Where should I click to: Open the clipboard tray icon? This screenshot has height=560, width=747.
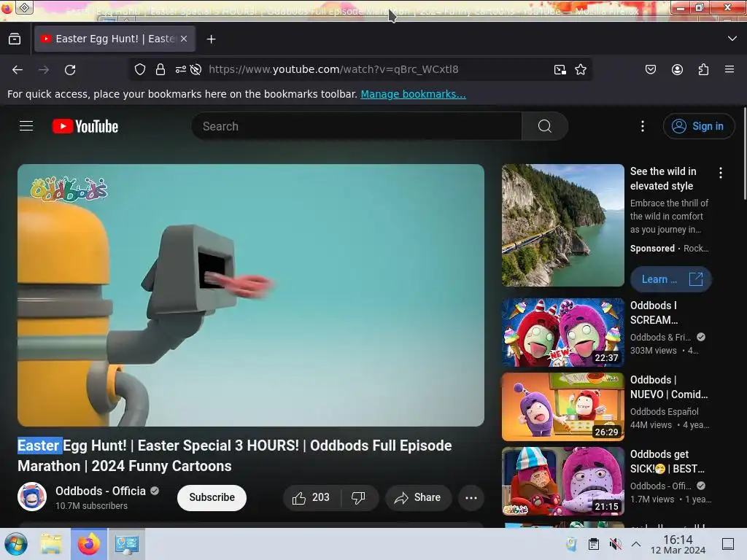coord(594,544)
